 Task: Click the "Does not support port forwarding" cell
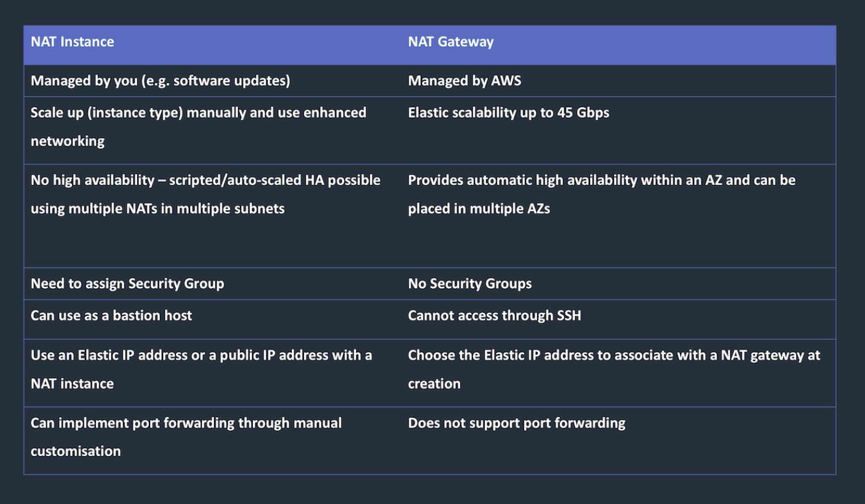click(516, 423)
